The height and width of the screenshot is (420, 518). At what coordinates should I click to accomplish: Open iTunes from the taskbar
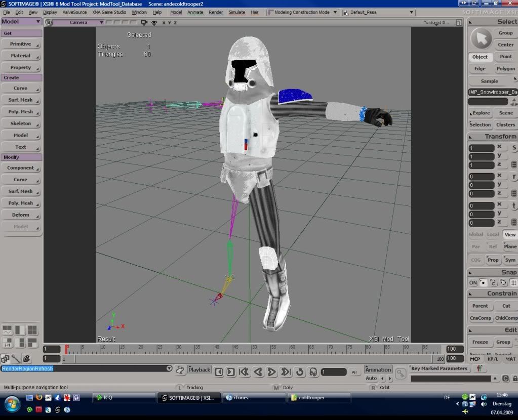point(254,398)
